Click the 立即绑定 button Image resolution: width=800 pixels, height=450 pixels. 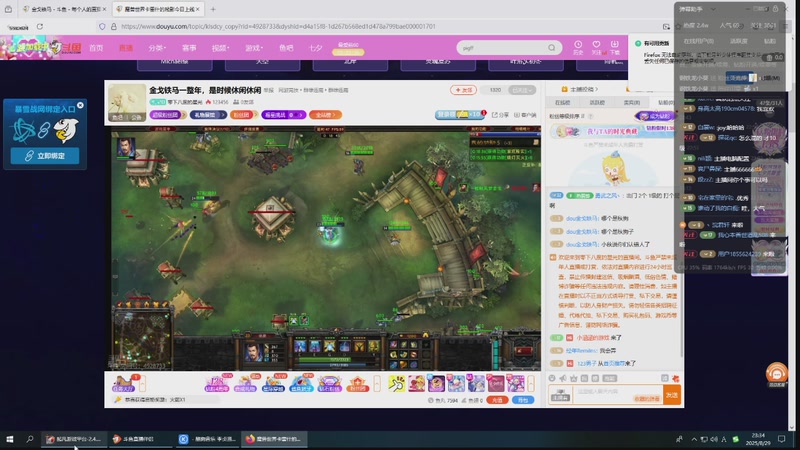[45, 156]
